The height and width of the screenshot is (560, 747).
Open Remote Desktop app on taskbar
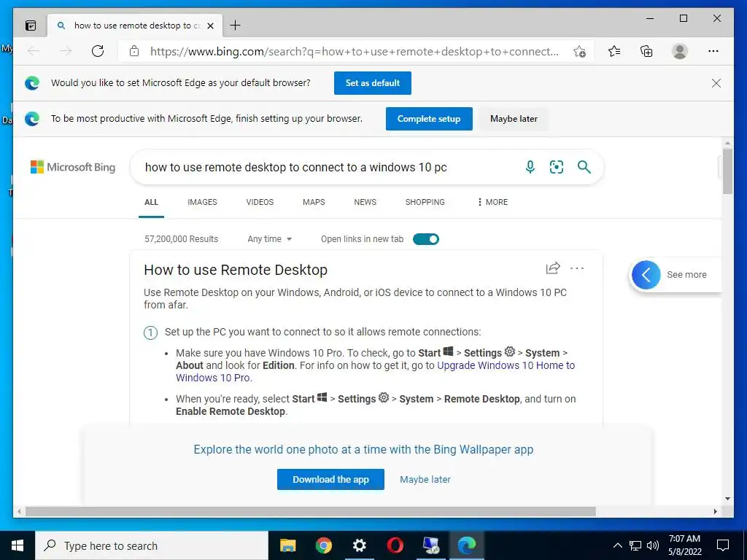(x=431, y=545)
